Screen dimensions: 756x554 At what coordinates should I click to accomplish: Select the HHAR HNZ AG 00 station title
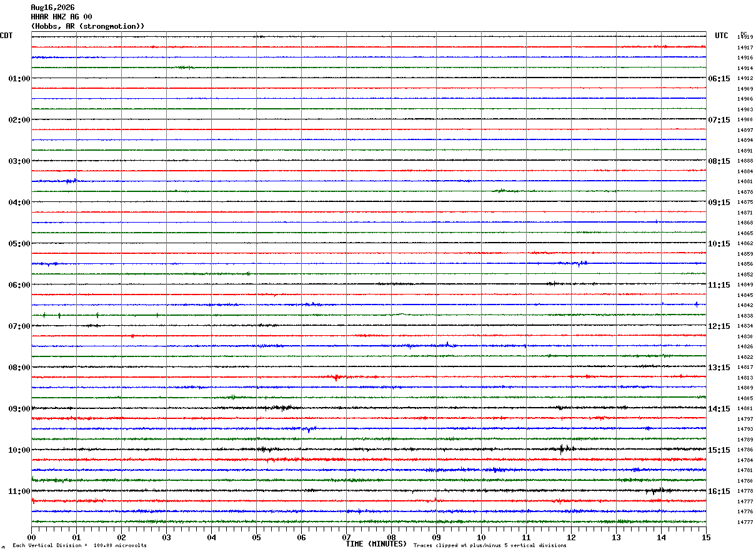(61, 17)
